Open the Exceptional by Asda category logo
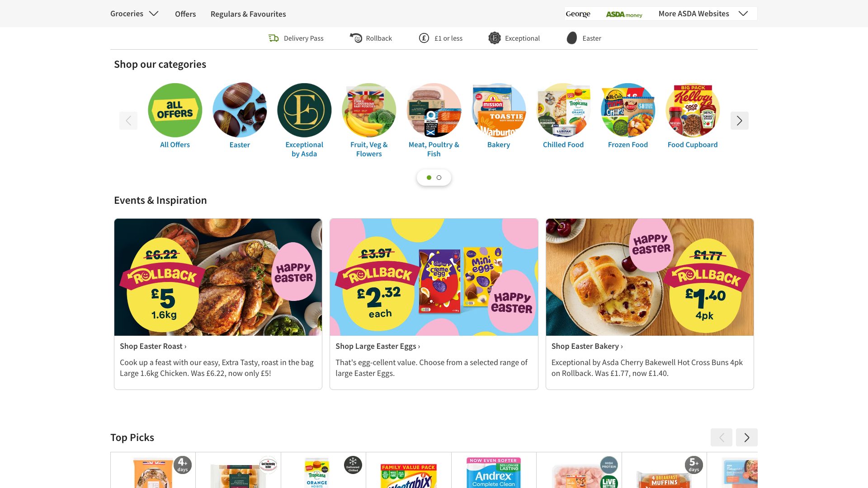This screenshot has height=488, width=868. 304,110
